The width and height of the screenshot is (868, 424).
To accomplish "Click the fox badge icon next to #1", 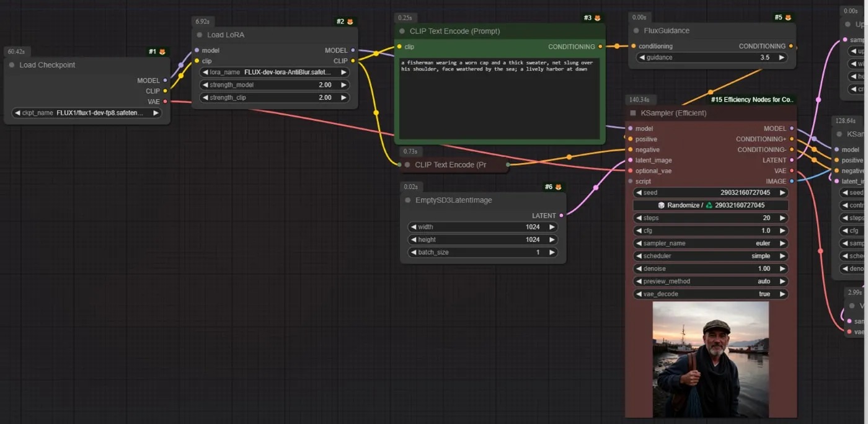I will [162, 51].
